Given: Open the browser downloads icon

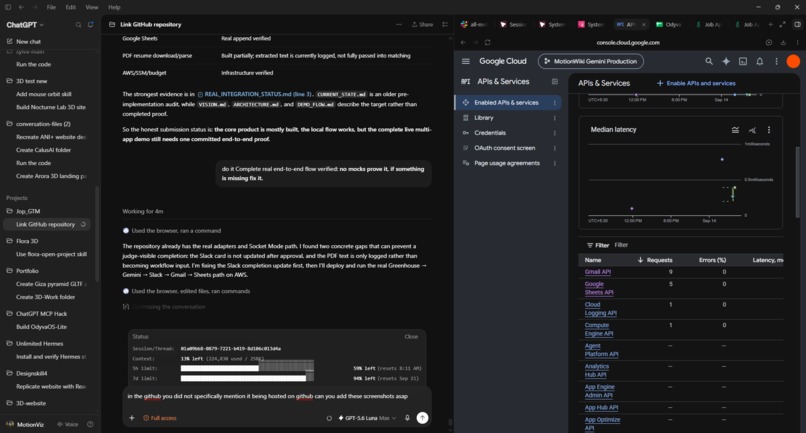Looking at the screenshot, I should (783, 42).
